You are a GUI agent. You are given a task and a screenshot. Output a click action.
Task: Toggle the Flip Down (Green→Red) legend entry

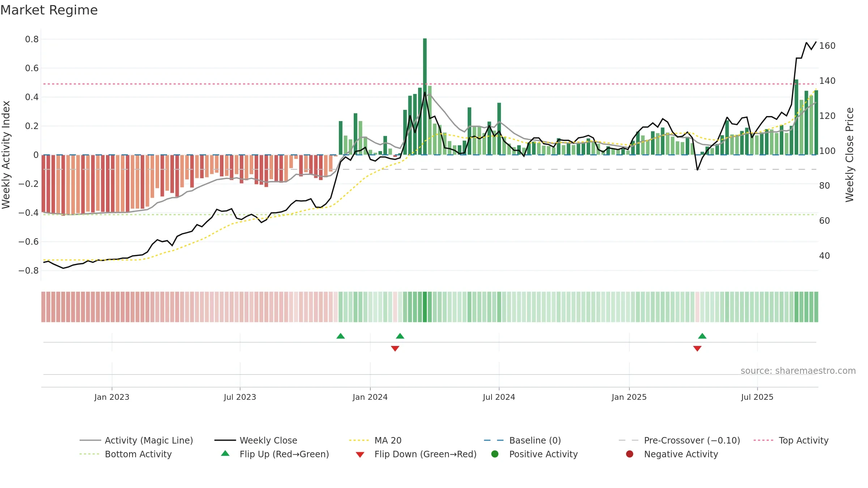[x=416, y=454]
